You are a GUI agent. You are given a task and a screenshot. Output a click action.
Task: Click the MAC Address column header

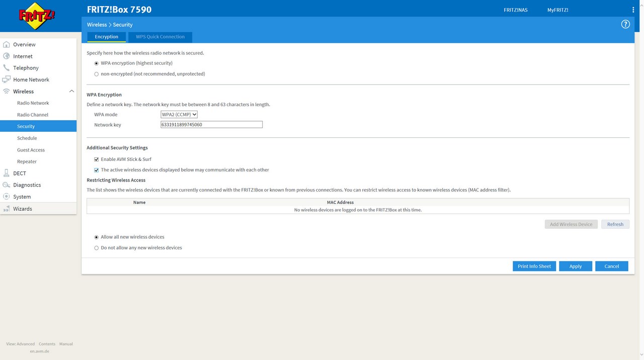(x=340, y=202)
